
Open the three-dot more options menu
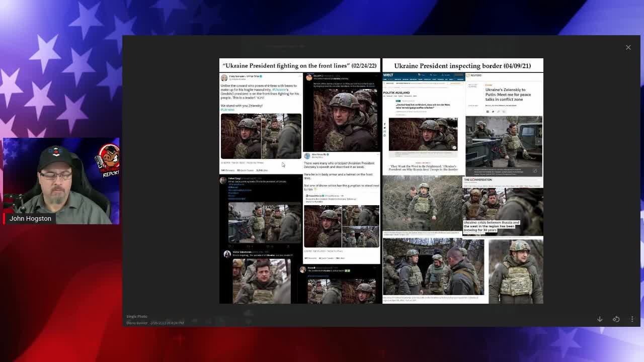[632, 319]
